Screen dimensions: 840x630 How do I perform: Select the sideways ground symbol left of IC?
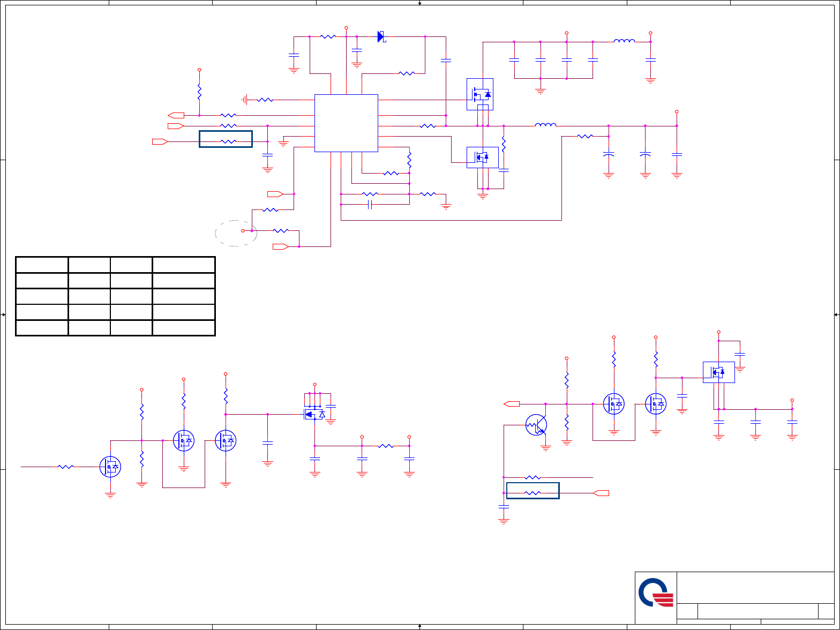coord(245,99)
